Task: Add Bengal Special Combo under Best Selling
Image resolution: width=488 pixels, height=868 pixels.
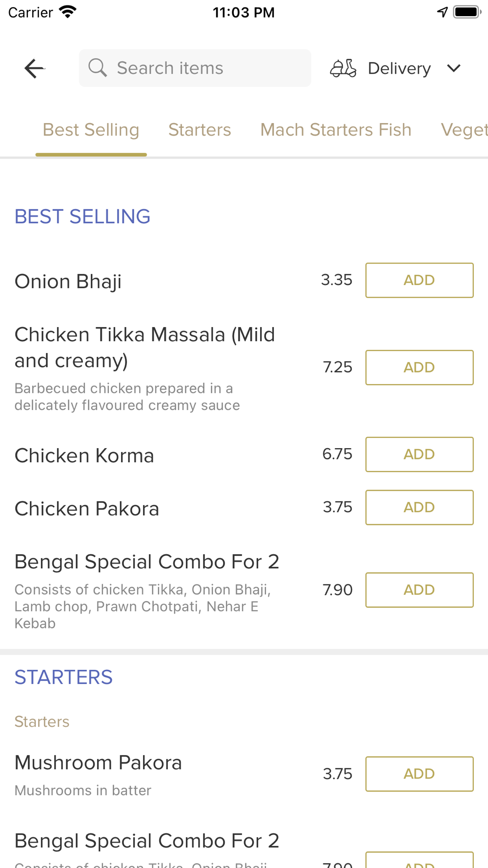Action: pos(419,590)
